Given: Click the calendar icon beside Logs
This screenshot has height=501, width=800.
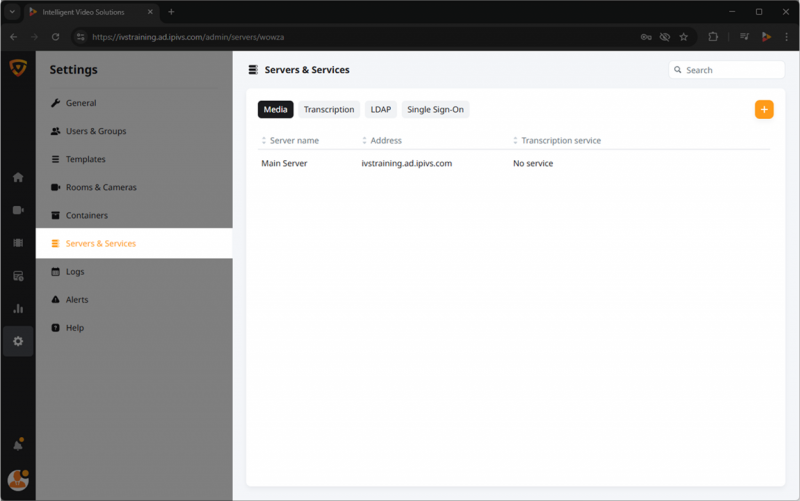Looking at the screenshot, I should click(x=55, y=271).
